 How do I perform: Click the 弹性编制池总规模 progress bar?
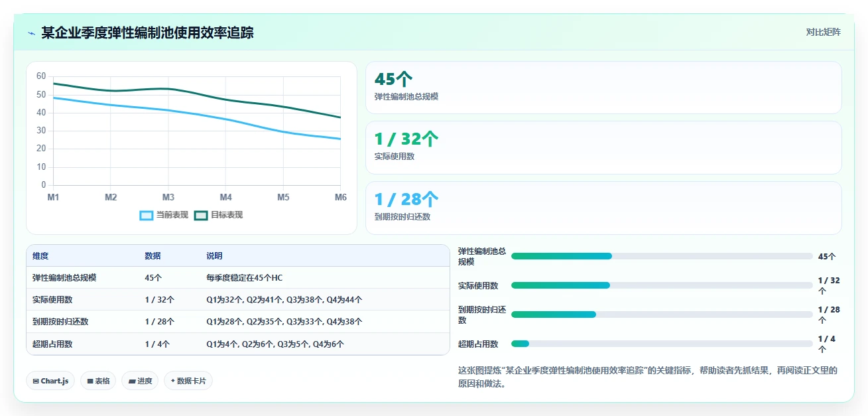[x=662, y=256]
